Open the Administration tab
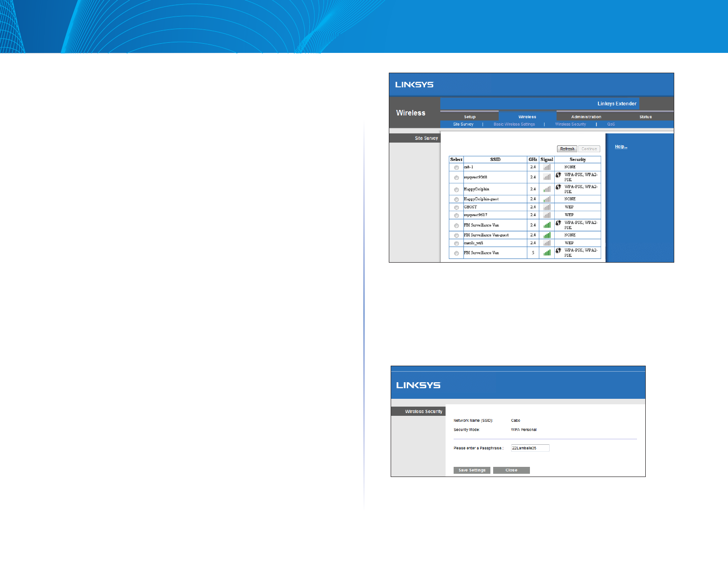The height and width of the screenshot is (563, 728). pyautogui.click(x=586, y=117)
